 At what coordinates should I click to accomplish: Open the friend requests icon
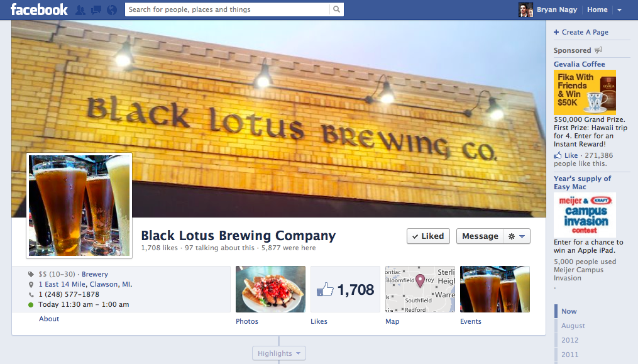tap(80, 10)
